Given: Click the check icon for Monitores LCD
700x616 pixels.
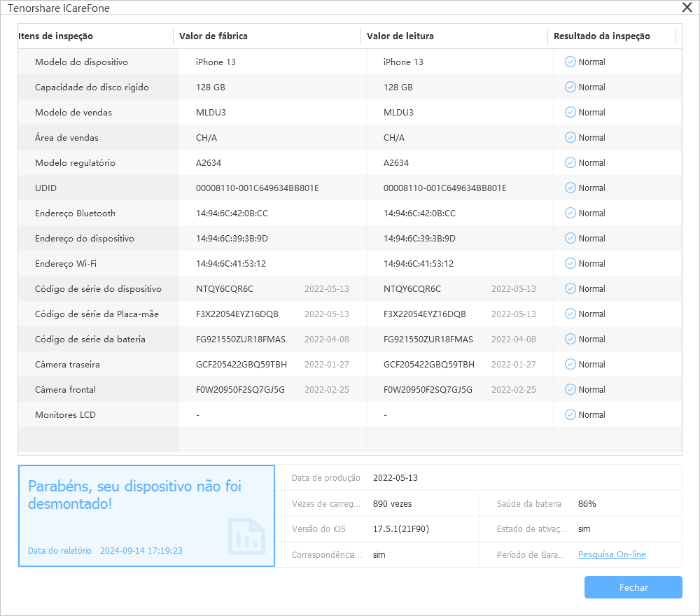Looking at the screenshot, I should 570,414.
